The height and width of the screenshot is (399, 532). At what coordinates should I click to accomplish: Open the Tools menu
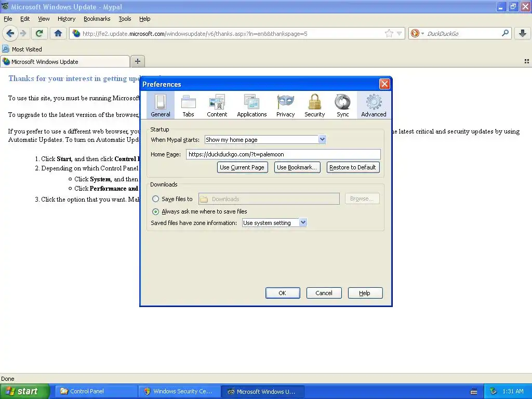[125, 19]
